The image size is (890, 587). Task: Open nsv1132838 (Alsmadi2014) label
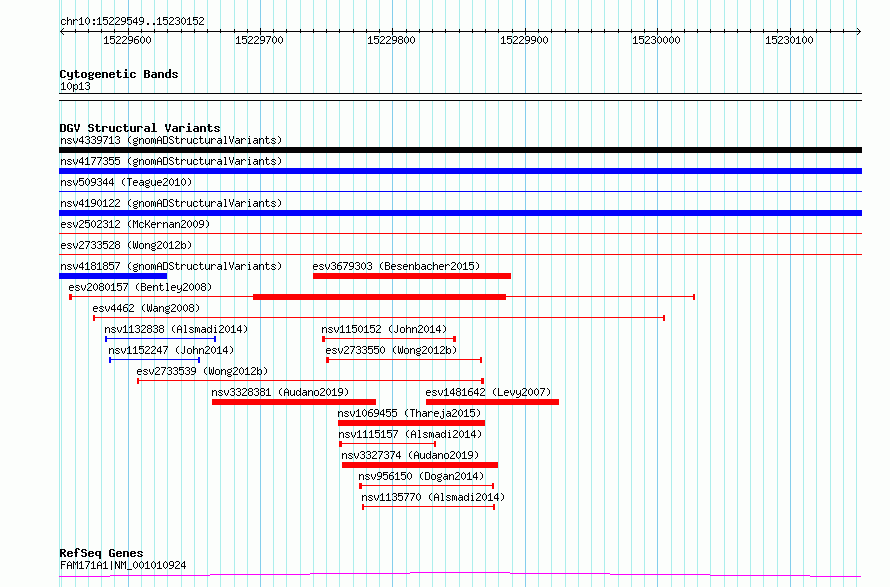pyautogui.click(x=176, y=329)
